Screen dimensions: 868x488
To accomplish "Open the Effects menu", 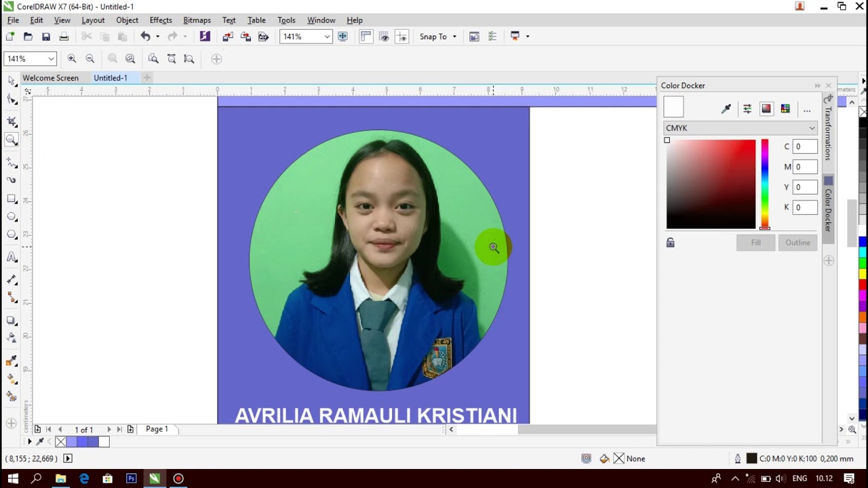I will pyautogui.click(x=161, y=20).
